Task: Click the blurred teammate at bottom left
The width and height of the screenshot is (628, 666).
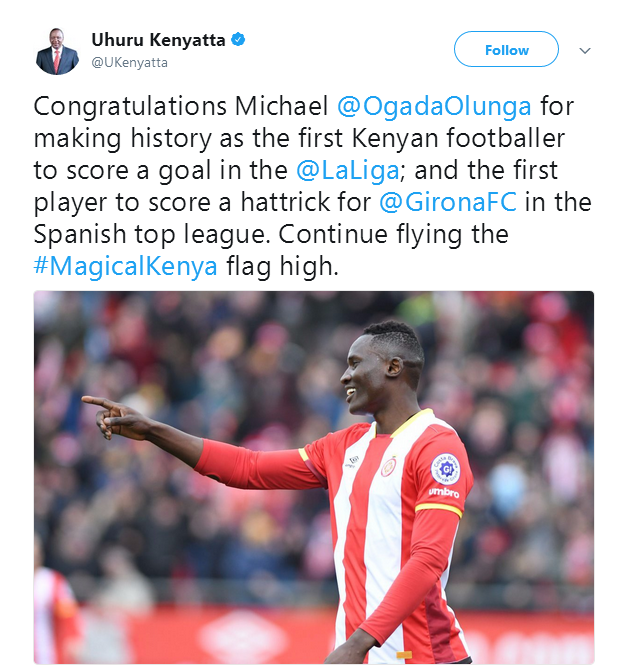Action: [56, 612]
